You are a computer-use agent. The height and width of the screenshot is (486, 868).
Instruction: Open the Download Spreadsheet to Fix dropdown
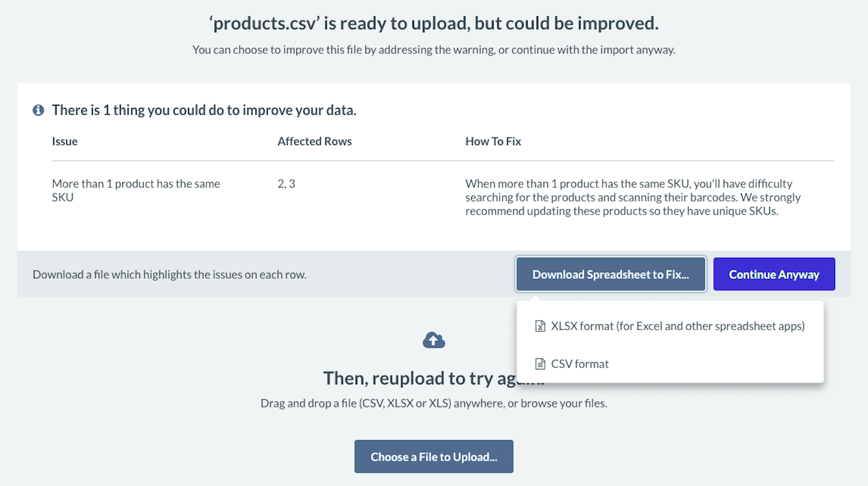coord(611,275)
